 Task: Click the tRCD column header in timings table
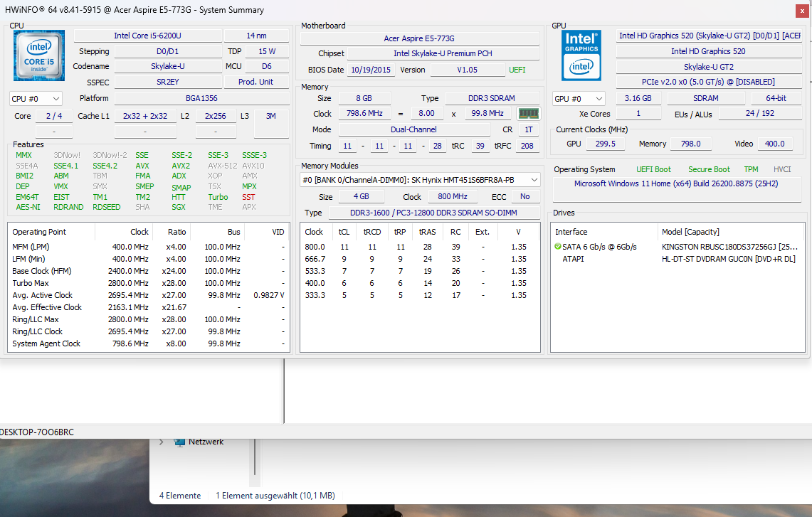371,232
